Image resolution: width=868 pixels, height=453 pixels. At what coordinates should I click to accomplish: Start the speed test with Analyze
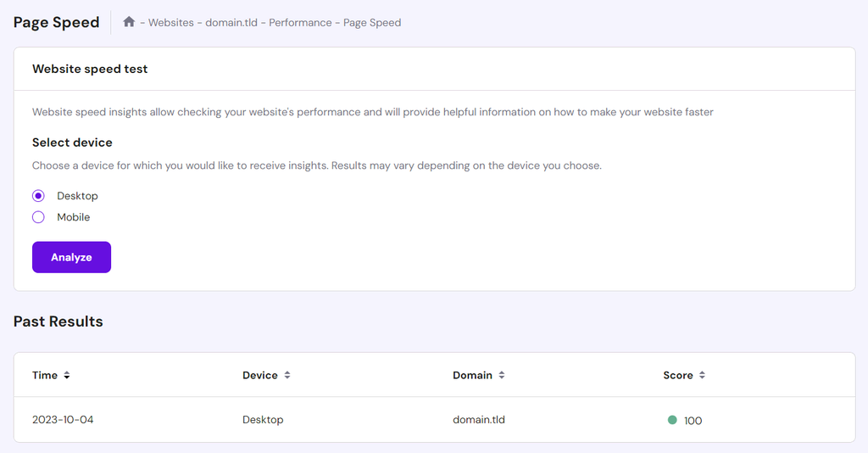pos(71,257)
